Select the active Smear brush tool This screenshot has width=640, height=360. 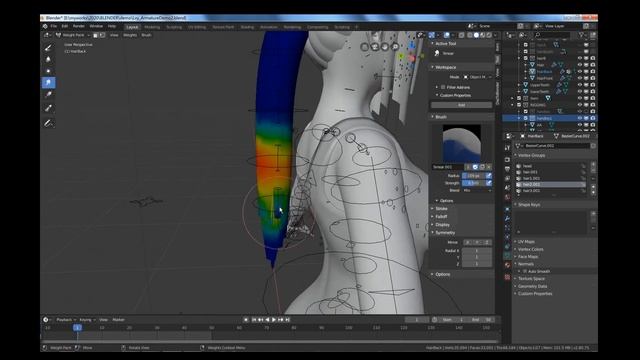click(x=48, y=83)
